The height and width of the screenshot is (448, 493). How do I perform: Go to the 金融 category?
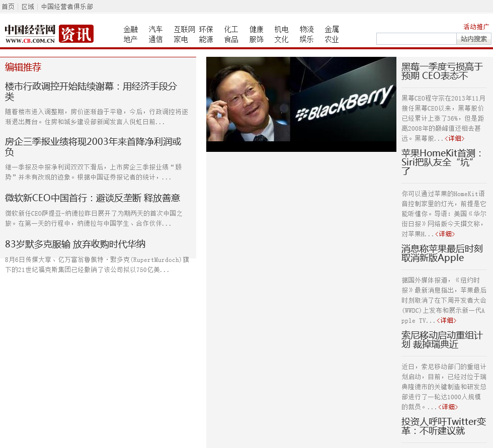[130, 30]
